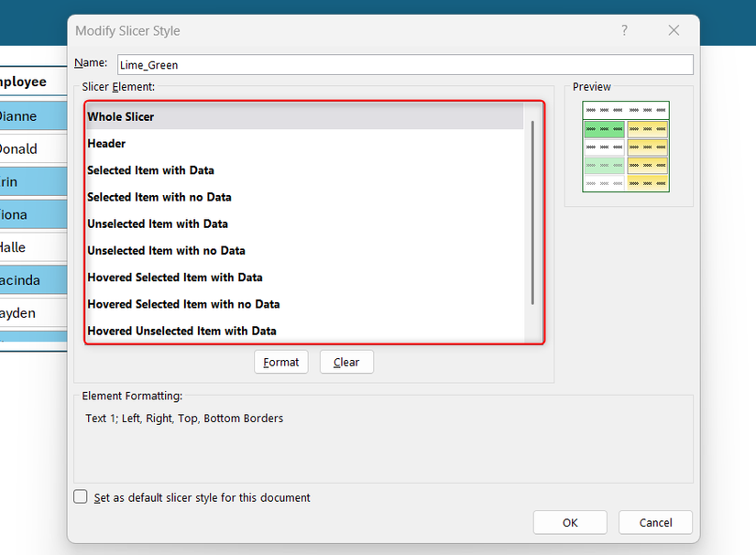Select Hovered Selected Item with Data element
Screen dimensions: 756x555
[183, 277]
